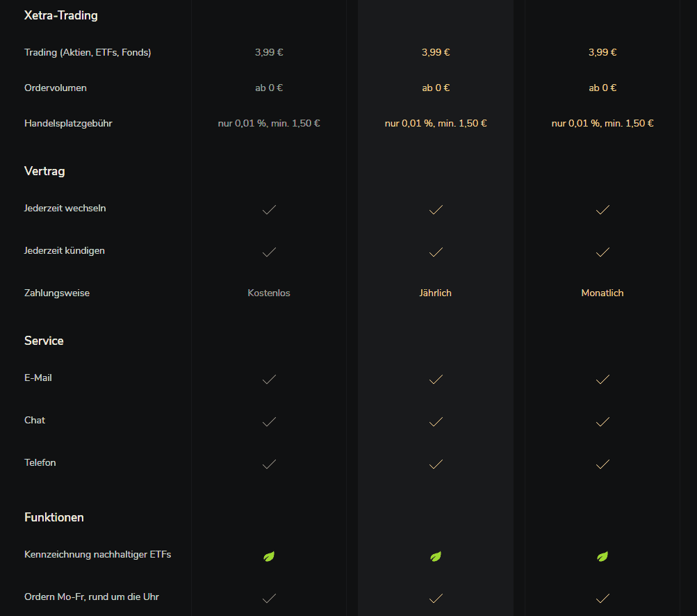Click the green leaf icon in the Kostenlos column
This screenshot has width=697, height=616.
click(269, 556)
